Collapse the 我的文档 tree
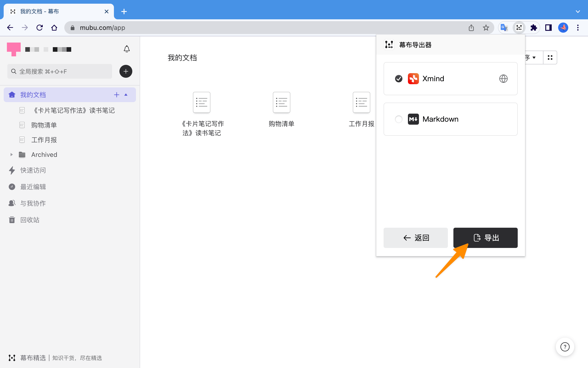Viewport: 588px width, 368px height. [x=126, y=95]
